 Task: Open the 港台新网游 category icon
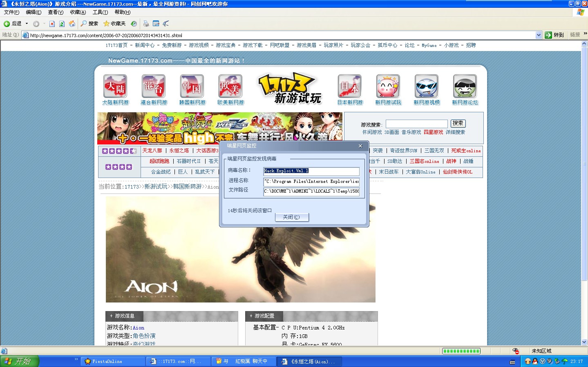click(154, 86)
